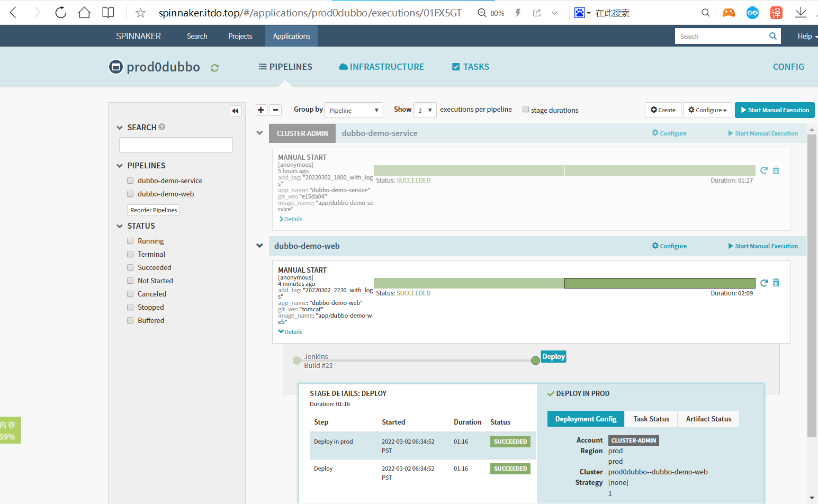Open the Artifact Status tab
This screenshot has width=818, height=504.
click(x=708, y=419)
